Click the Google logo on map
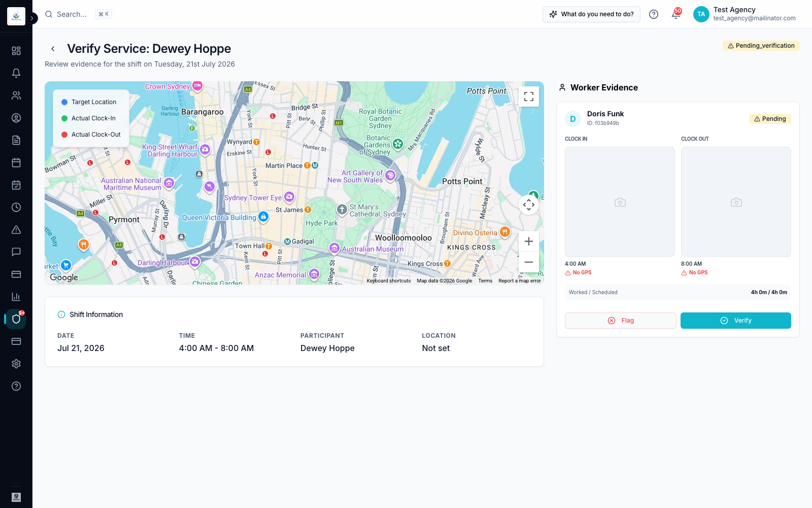The image size is (812, 508). click(64, 277)
